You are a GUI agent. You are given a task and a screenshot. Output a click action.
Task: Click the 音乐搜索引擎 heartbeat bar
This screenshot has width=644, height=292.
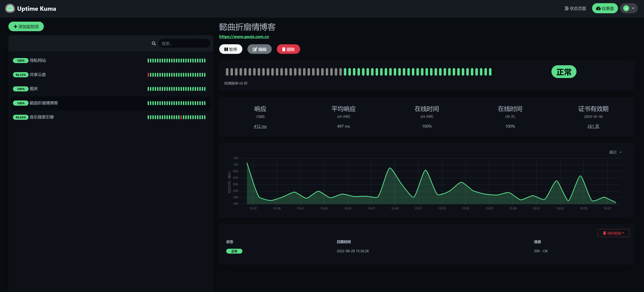pos(177,117)
